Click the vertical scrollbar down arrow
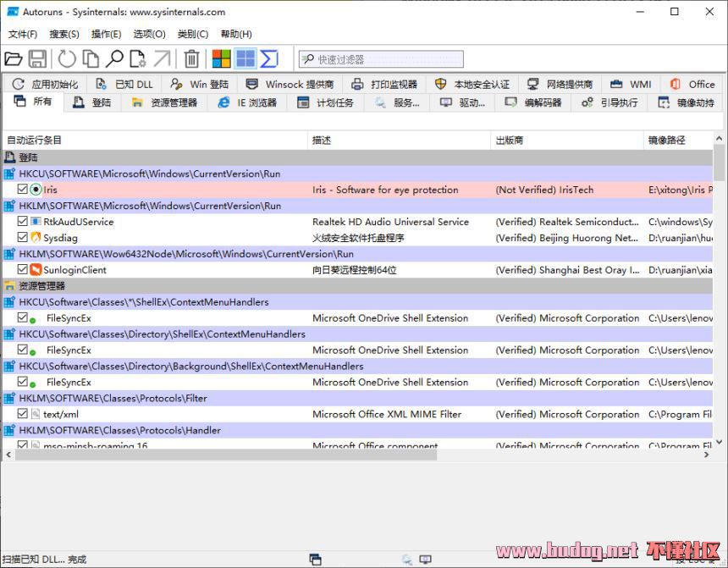728x568 pixels. click(720, 442)
